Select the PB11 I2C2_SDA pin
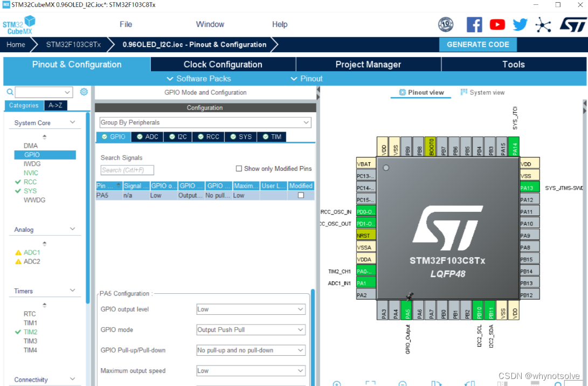Screen dimensions: 588x386 tap(490, 310)
